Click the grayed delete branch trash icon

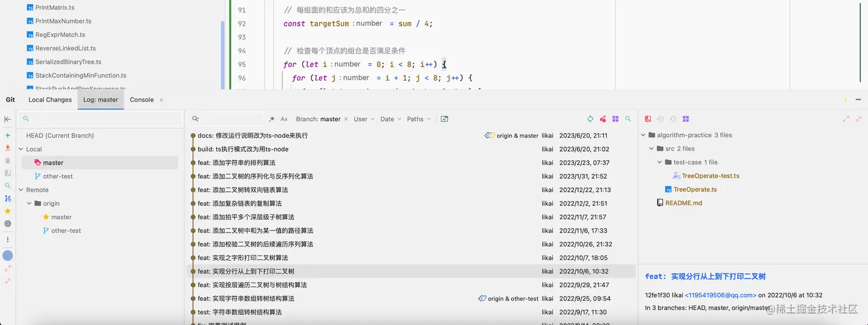(x=7, y=160)
